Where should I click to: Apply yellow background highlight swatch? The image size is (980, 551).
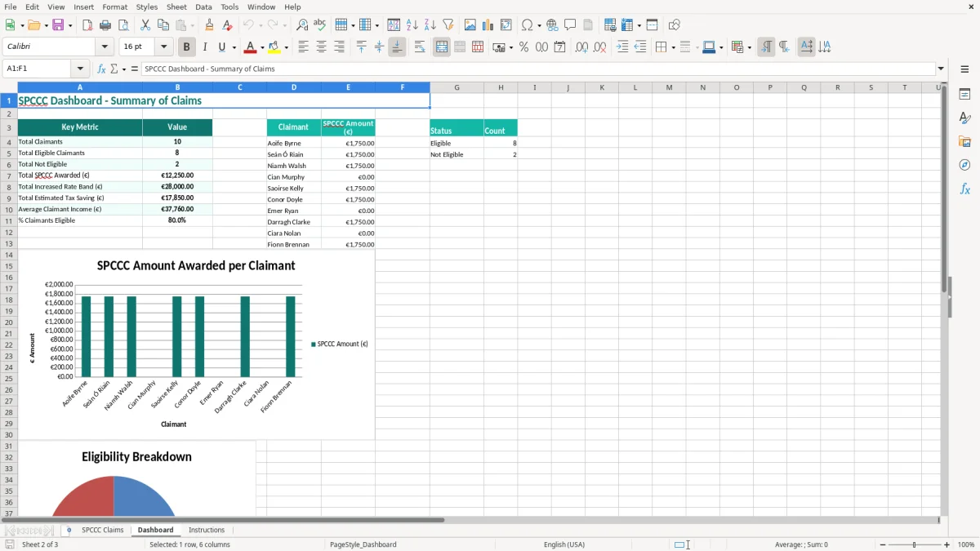click(275, 47)
